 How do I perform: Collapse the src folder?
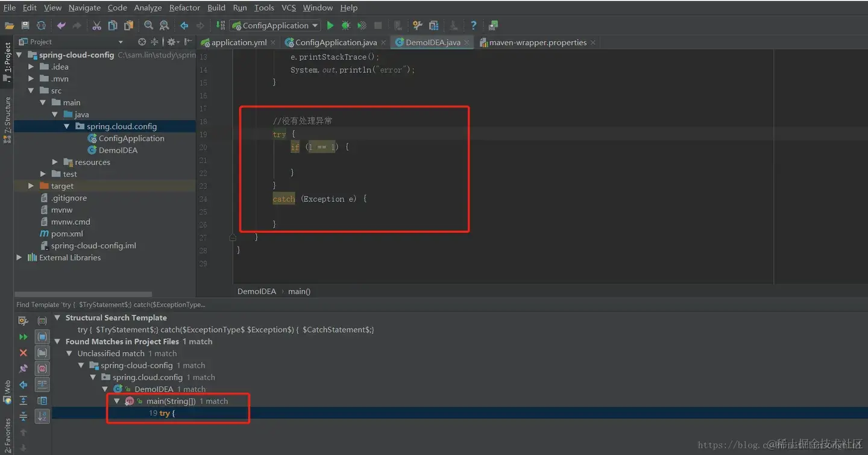[x=31, y=90]
